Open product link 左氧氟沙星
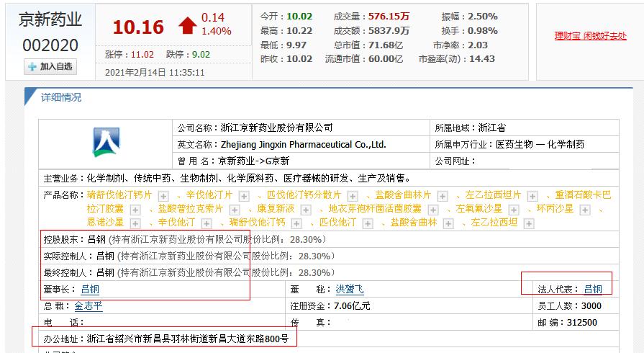644x353 pixels. (479, 209)
